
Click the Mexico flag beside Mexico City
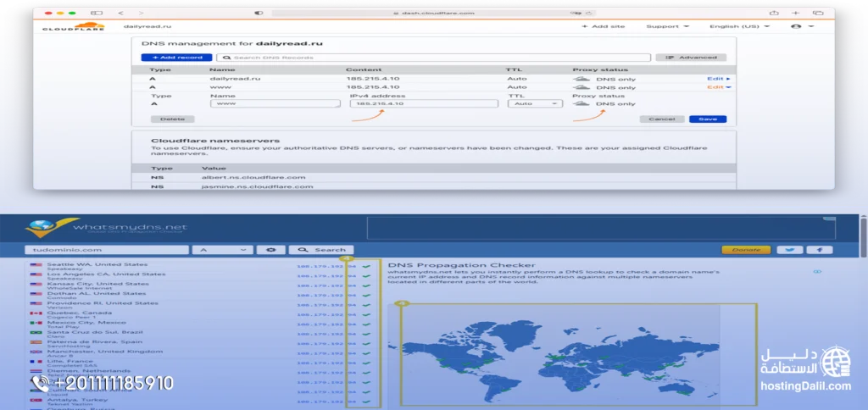click(x=36, y=323)
